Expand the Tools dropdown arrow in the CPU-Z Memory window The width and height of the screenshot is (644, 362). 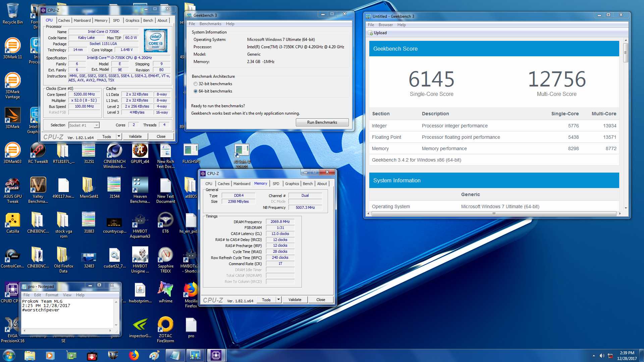coord(278,300)
